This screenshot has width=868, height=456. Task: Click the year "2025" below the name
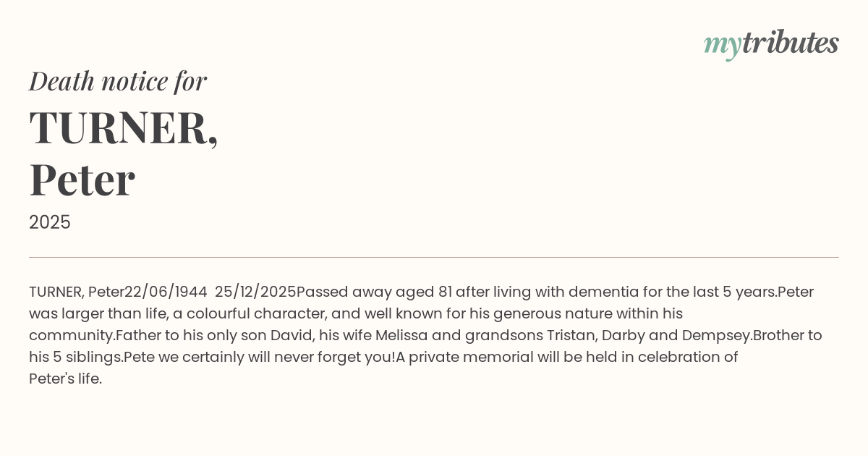pyautogui.click(x=50, y=222)
